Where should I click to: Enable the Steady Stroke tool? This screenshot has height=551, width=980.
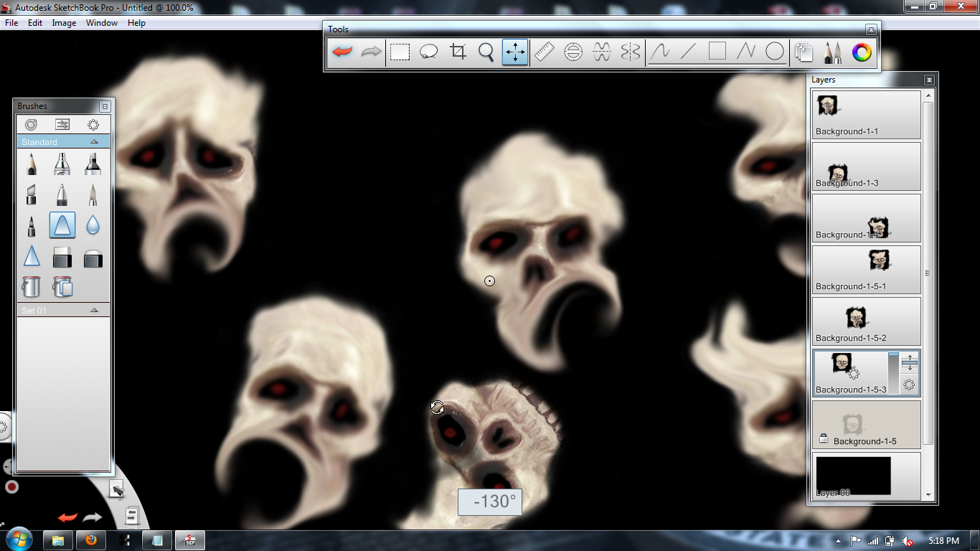pyautogui.click(x=602, y=52)
